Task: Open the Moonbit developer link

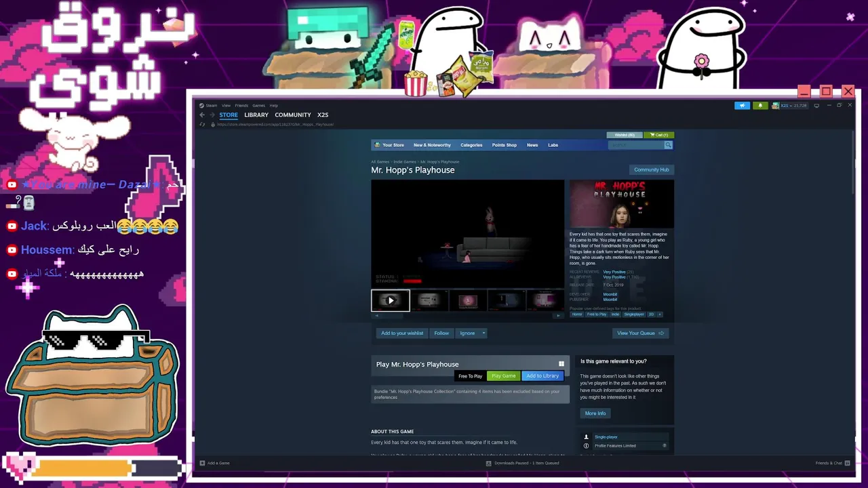Action: pos(610,294)
